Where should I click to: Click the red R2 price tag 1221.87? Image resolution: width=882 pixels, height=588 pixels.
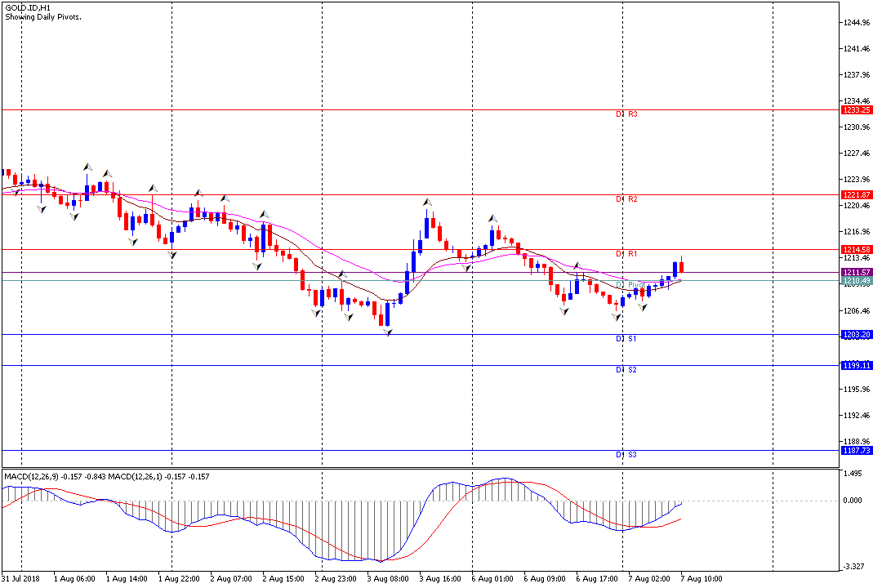coord(857,194)
